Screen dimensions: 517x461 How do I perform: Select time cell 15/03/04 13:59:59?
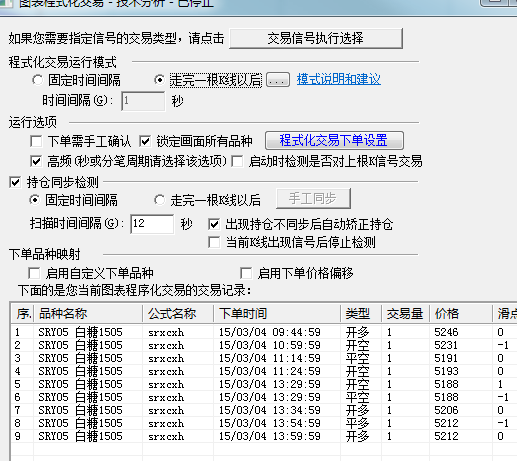(270, 436)
